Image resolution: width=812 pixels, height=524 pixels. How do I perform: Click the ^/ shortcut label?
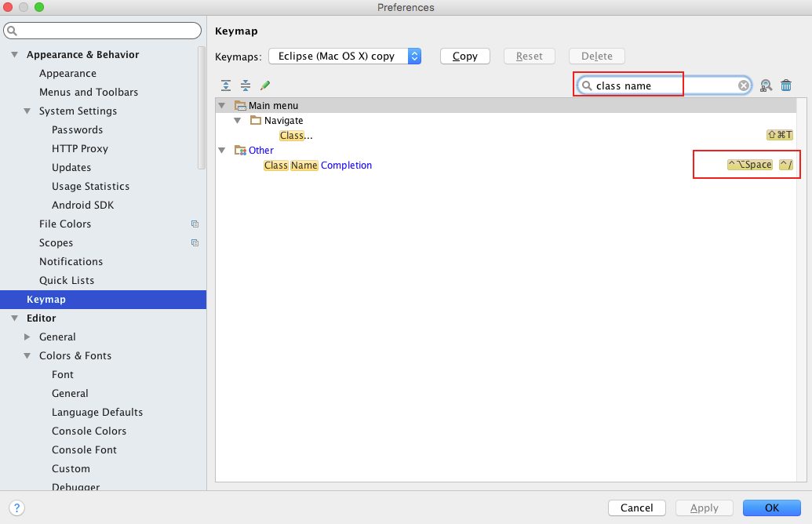[786, 165]
